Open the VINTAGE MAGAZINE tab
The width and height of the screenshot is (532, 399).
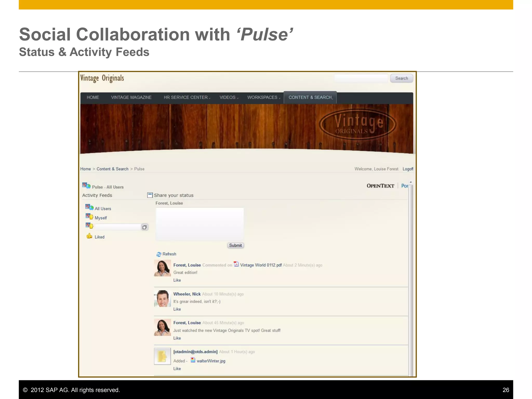(131, 97)
